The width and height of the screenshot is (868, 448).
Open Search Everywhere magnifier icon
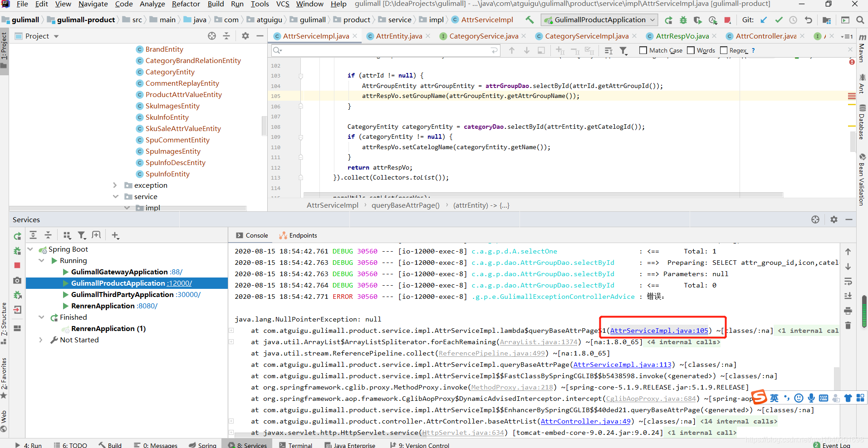click(860, 20)
